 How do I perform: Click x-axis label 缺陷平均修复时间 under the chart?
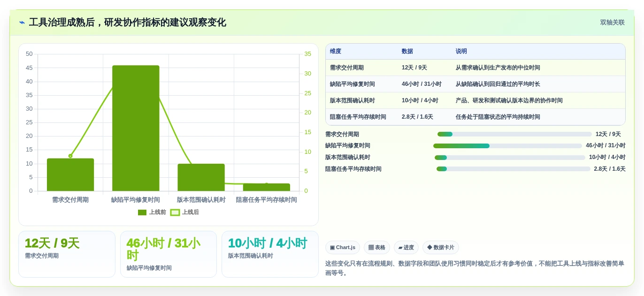pyautogui.click(x=136, y=200)
